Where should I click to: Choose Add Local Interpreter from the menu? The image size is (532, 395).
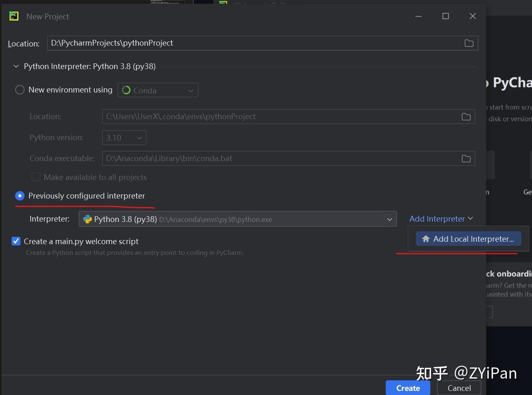pyautogui.click(x=468, y=238)
